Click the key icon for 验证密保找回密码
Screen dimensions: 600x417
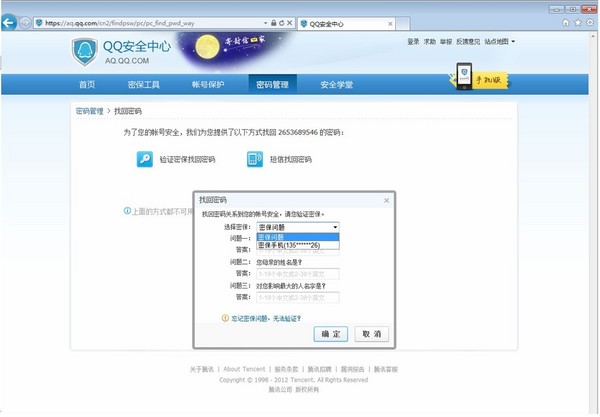point(145,159)
